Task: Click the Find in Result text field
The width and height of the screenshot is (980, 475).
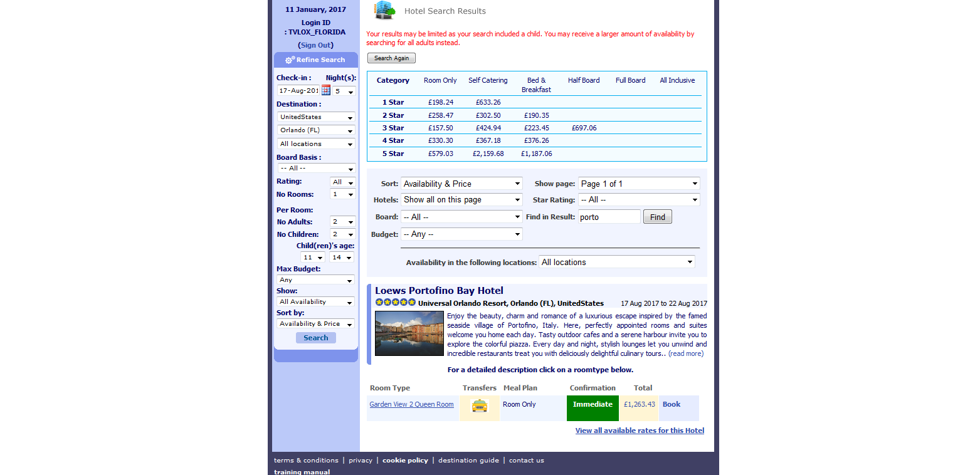Action: click(609, 217)
